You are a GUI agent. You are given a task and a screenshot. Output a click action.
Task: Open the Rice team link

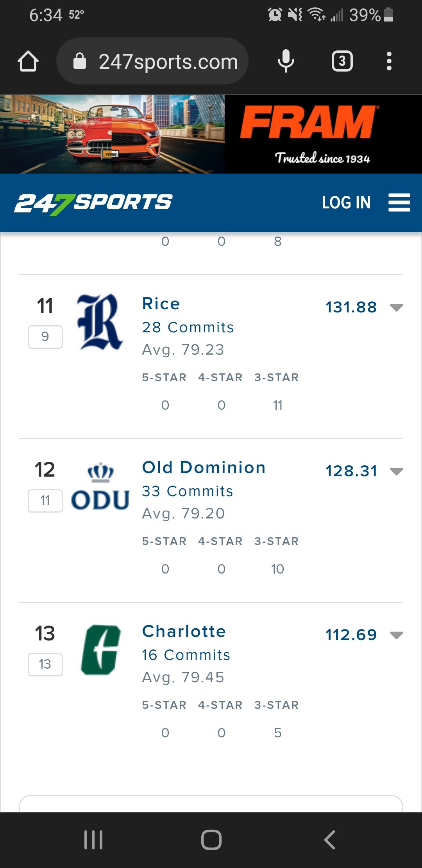pos(161,304)
